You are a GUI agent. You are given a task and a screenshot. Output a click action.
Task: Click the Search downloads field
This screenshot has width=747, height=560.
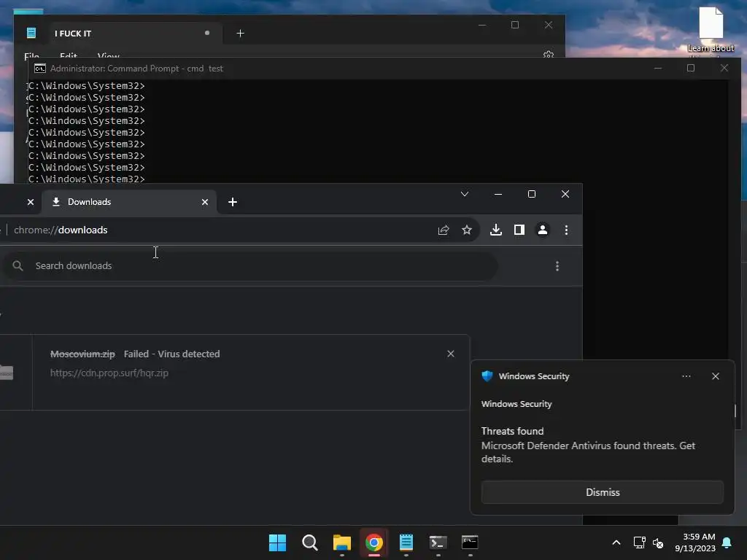tap(251, 265)
